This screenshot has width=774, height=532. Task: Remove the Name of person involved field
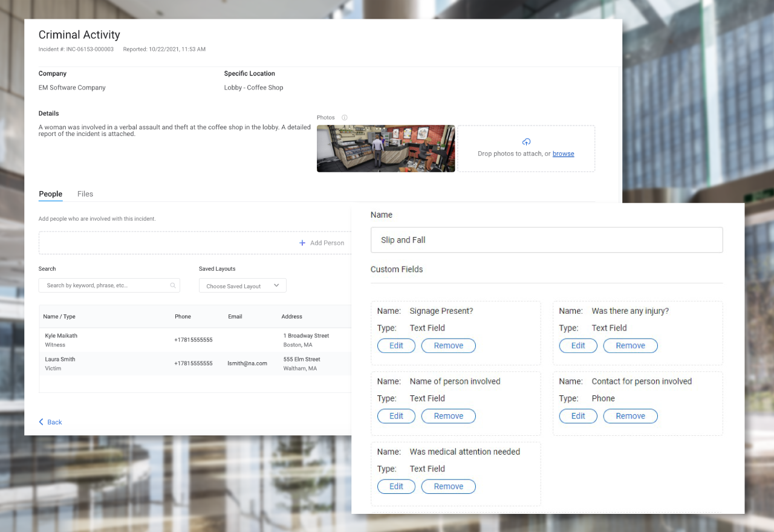(x=449, y=416)
